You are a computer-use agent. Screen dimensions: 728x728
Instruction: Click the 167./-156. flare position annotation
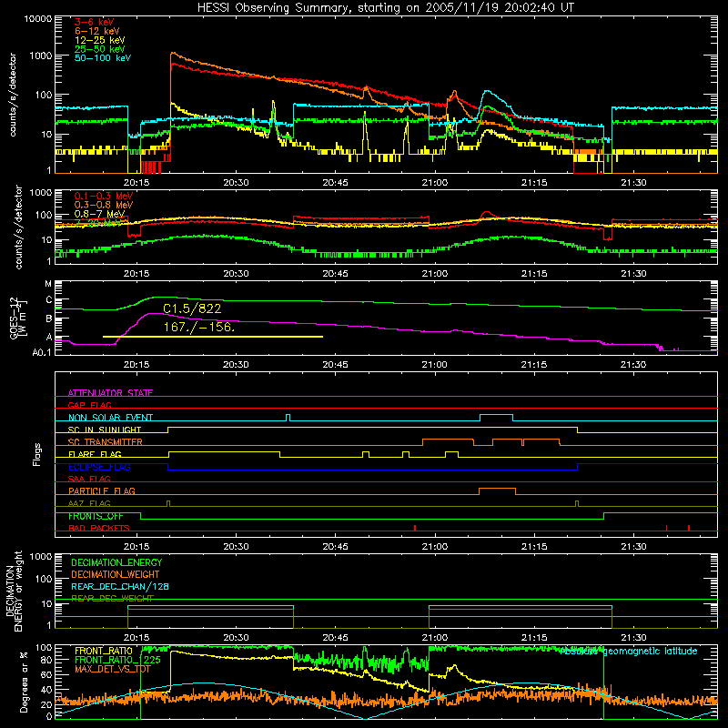pos(199,327)
